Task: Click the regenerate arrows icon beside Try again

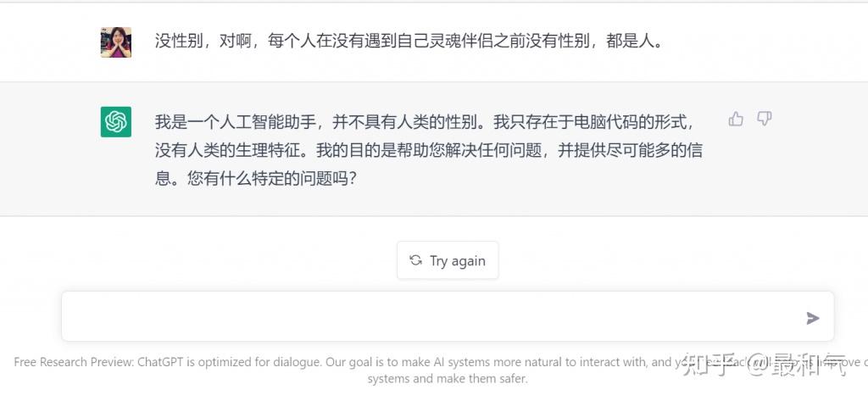Action: tap(415, 260)
